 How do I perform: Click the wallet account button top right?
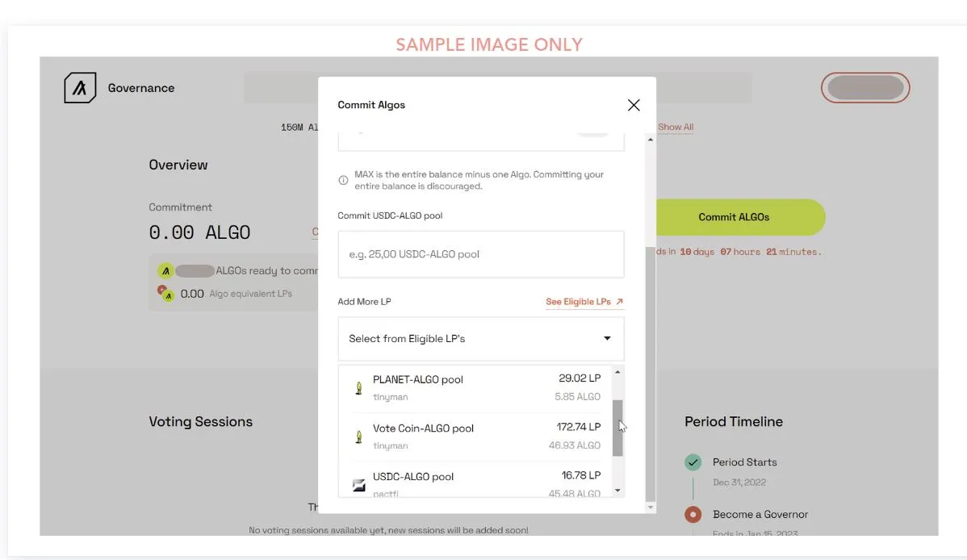[865, 88]
